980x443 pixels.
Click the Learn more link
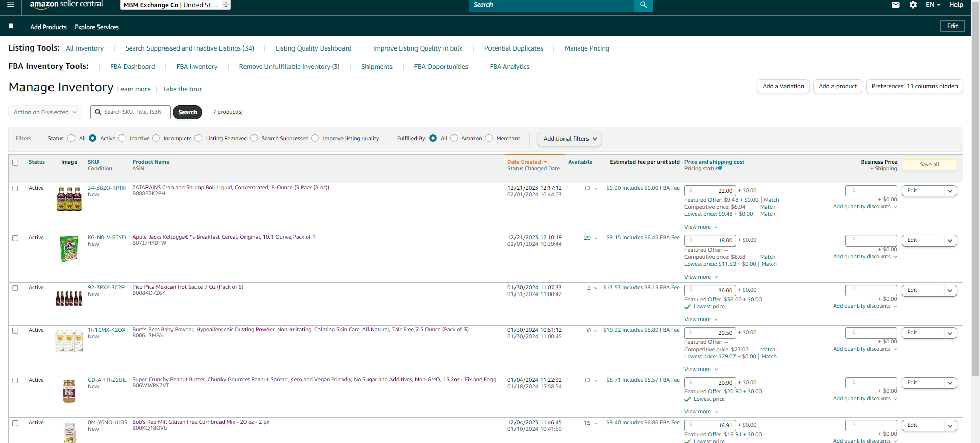click(x=134, y=89)
